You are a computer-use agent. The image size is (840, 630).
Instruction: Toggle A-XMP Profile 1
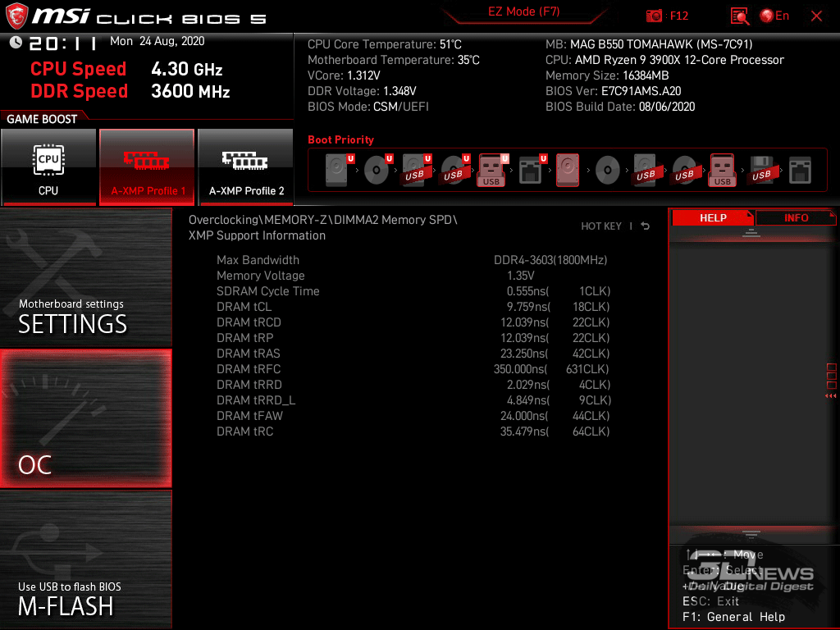(x=147, y=166)
